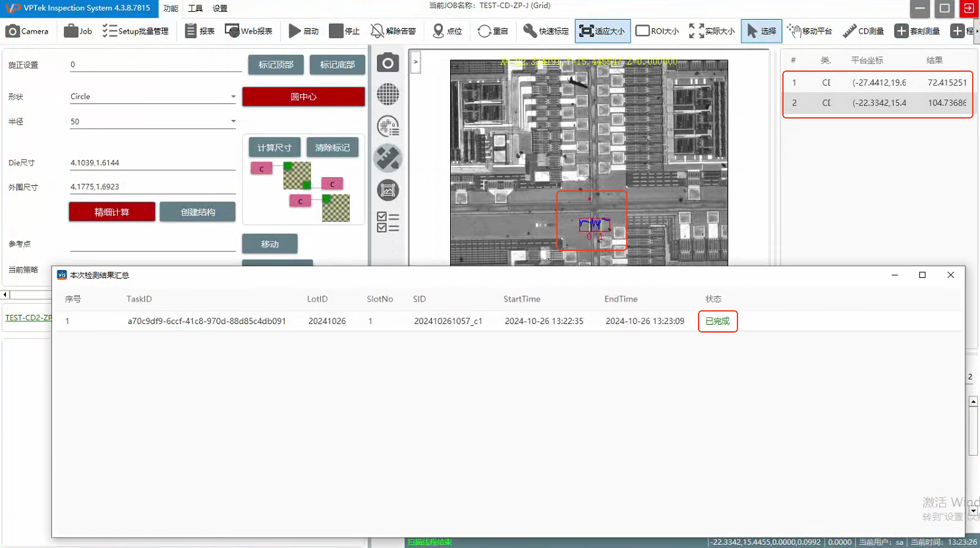Click the StartTime column header
980x548 pixels.
point(522,299)
